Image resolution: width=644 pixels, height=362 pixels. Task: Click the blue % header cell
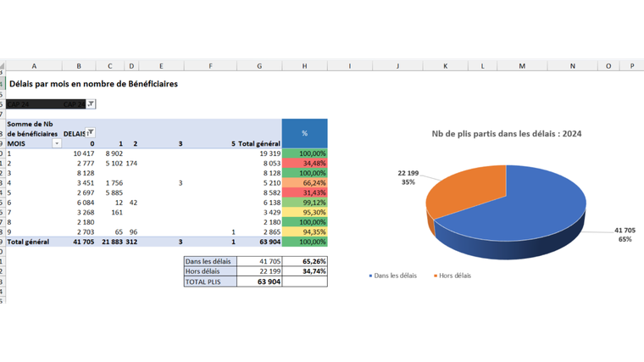pos(304,133)
